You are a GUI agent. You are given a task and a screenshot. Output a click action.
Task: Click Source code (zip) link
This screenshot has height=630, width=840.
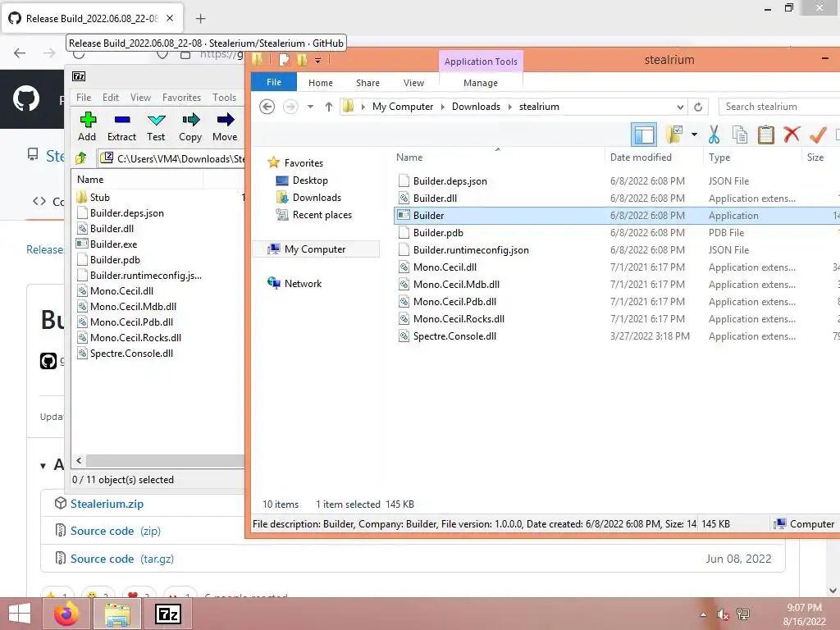pos(115,531)
